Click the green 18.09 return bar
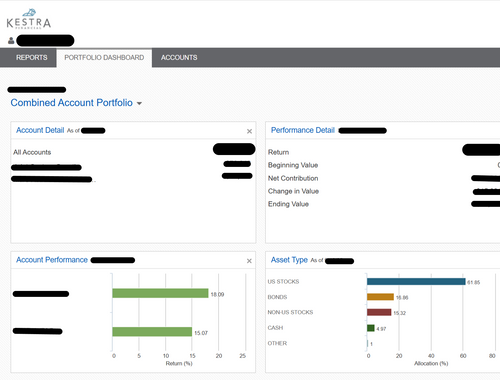Viewport: 500px width, 380px height. [x=160, y=293]
